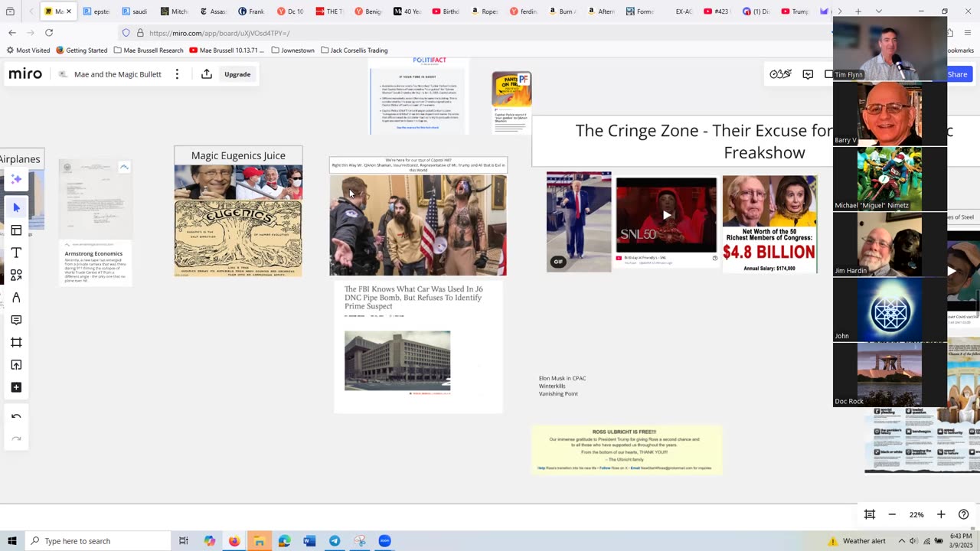This screenshot has height=551, width=980.
Task: Open Getting Started bookmark
Action: (x=82, y=51)
